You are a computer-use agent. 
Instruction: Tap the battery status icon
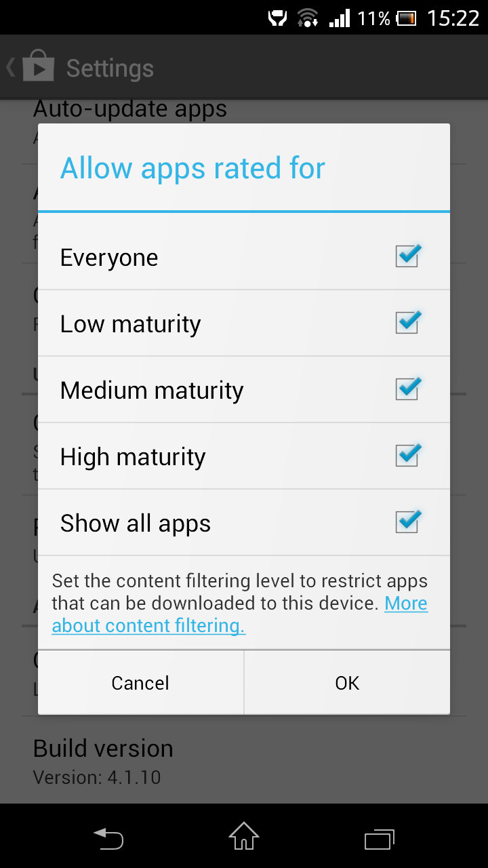[x=407, y=18]
